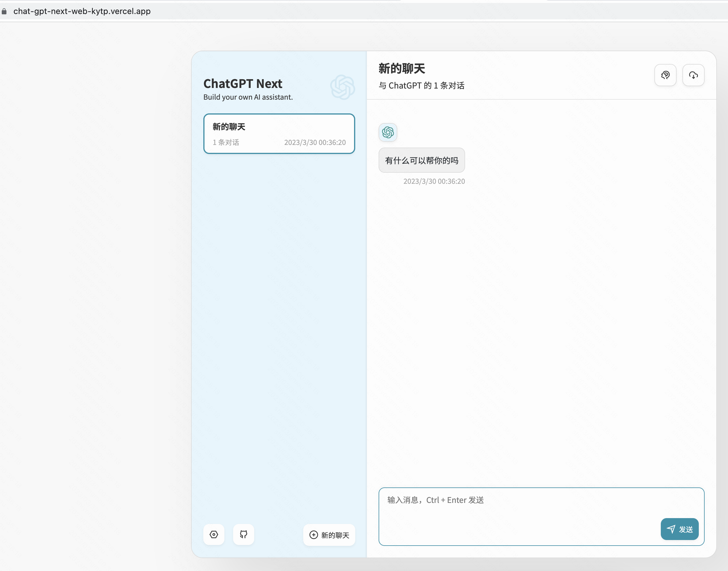Click the ChatGPT avatar above the message
The width and height of the screenshot is (728, 571).
pyautogui.click(x=388, y=132)
